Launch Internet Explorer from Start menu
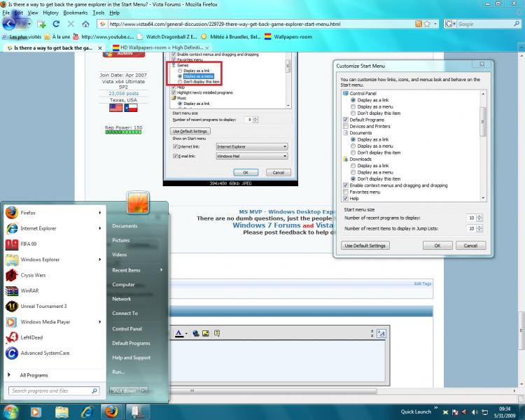The height and width of the screenshot is (420, 525). pos(54,228)
